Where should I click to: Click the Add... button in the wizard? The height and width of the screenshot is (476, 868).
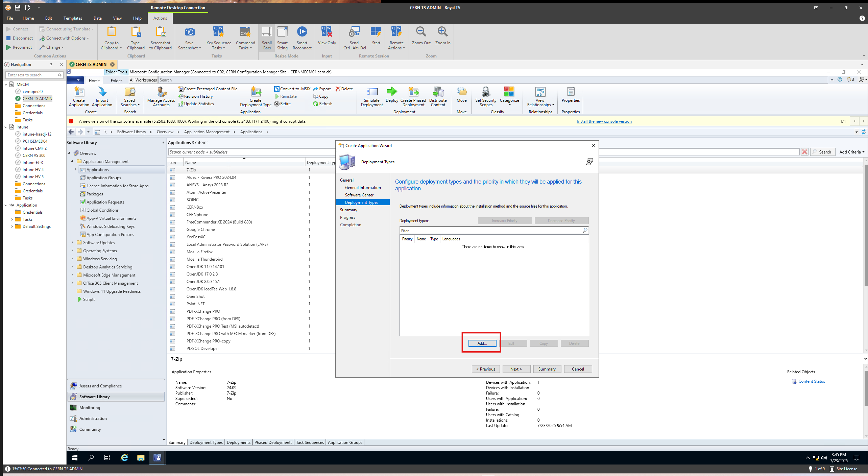[x=482, y=343]
